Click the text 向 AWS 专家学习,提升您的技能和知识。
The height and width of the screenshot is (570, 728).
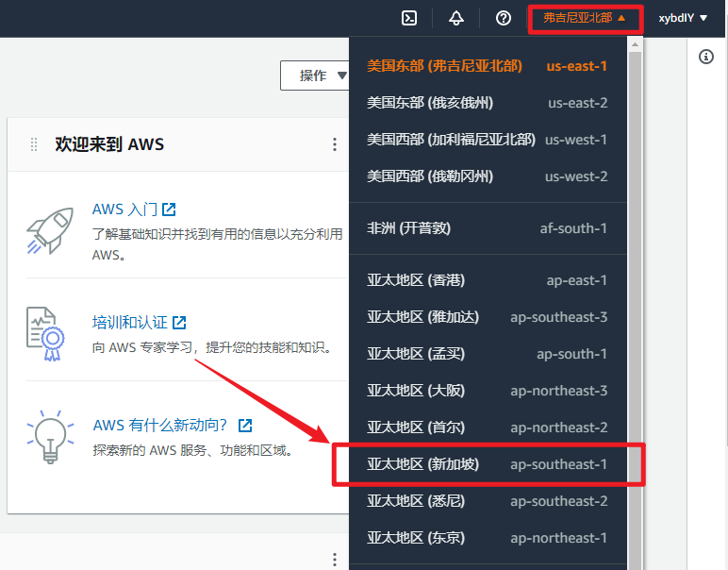(212, 347)
